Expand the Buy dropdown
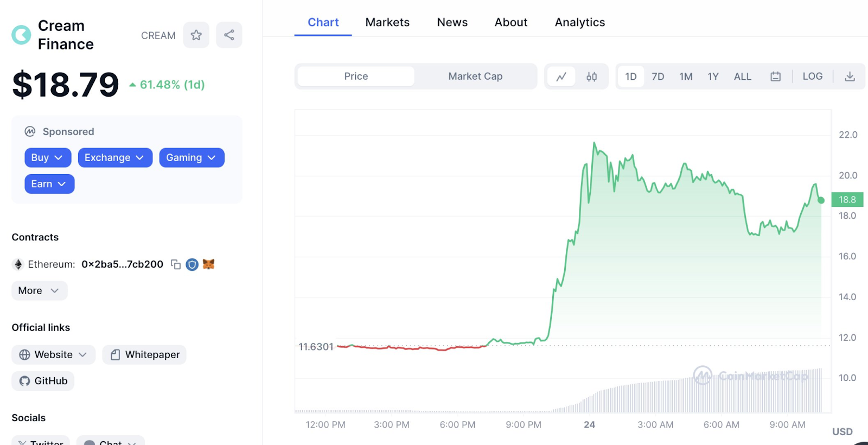 pyautogui.click(x=47, y=158)
